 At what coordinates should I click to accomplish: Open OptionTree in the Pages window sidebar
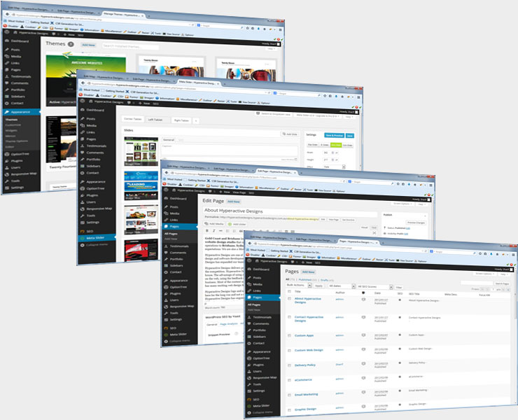261,358
